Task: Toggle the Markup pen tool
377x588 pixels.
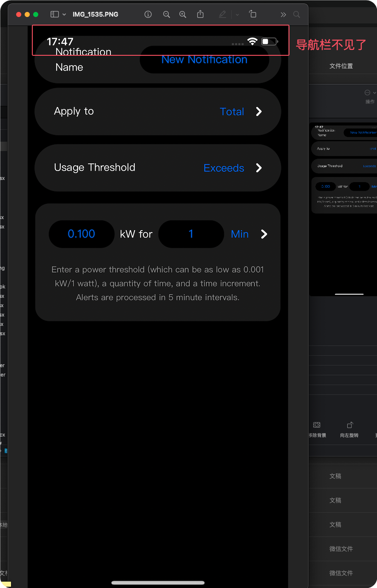Action: pos(222,14)
